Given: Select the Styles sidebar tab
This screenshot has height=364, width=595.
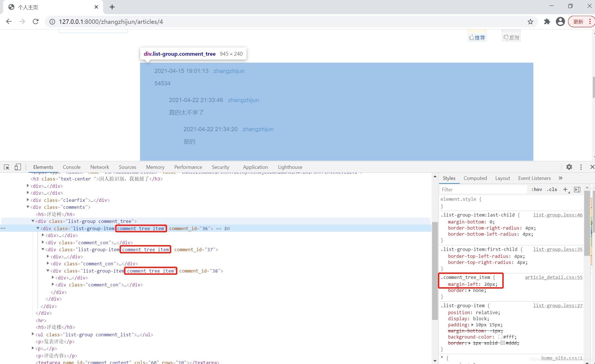Looking at the screenshot, I should coord(449,178).
